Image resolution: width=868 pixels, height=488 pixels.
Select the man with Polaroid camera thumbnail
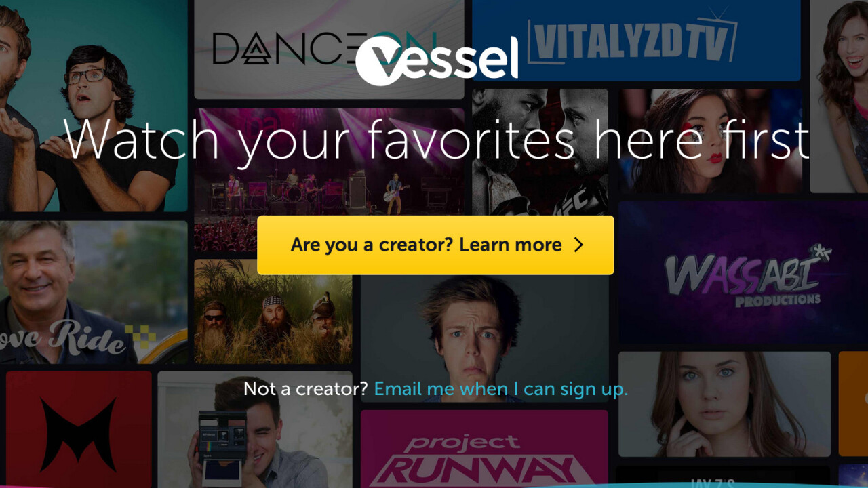click(x=255, y=430)
